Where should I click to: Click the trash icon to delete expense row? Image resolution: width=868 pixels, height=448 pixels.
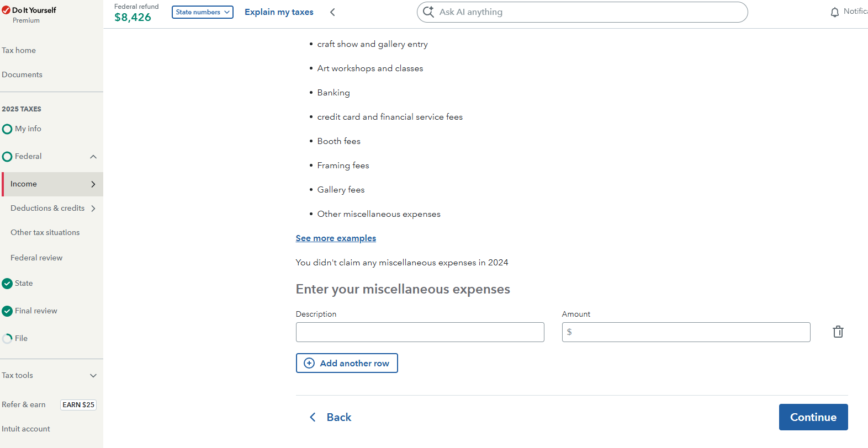[838, 332]
